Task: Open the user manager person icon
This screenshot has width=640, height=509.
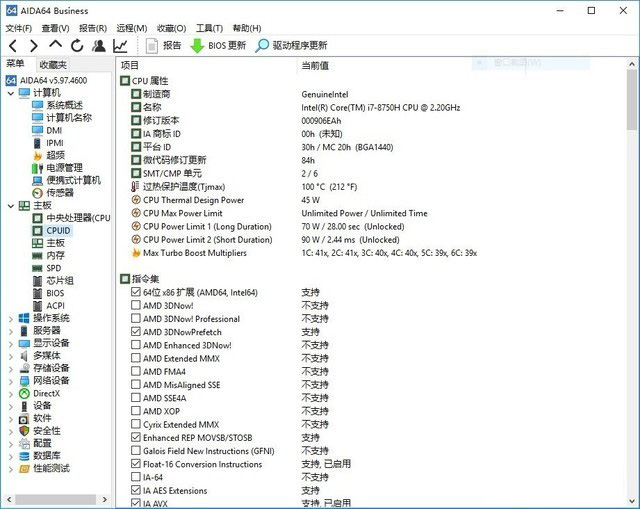Action: (x=98, y=46)
